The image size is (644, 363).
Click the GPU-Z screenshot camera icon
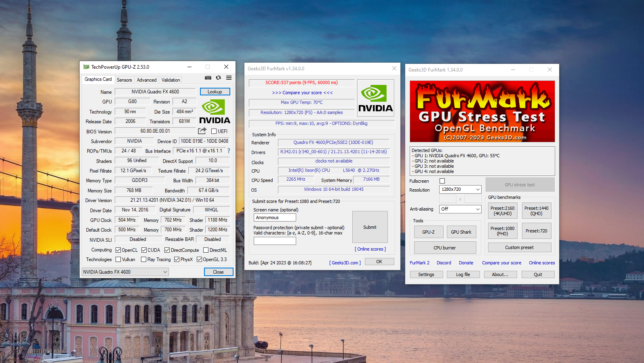coord(208,78)
